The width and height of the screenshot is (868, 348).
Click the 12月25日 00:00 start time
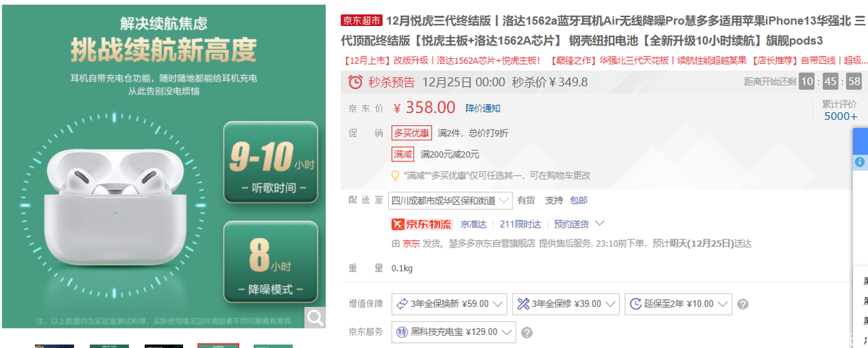463,83
